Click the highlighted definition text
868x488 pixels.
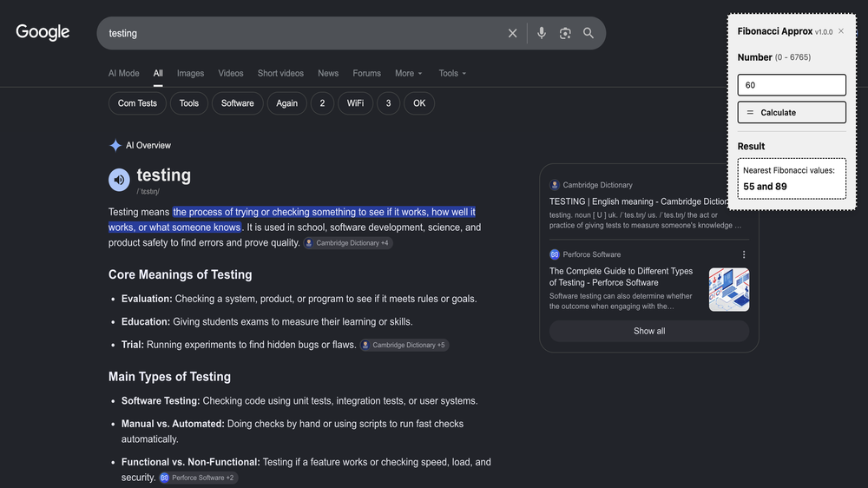pos(292,220)
